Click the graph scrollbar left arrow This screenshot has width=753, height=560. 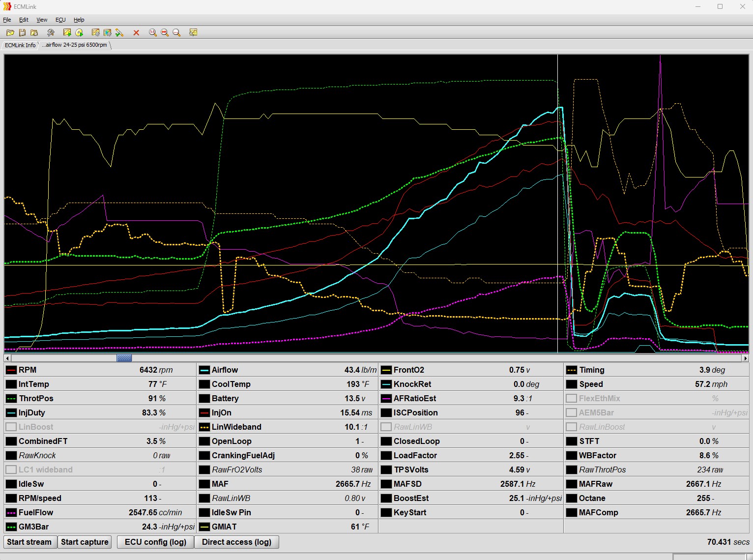[x=7, y=358]
